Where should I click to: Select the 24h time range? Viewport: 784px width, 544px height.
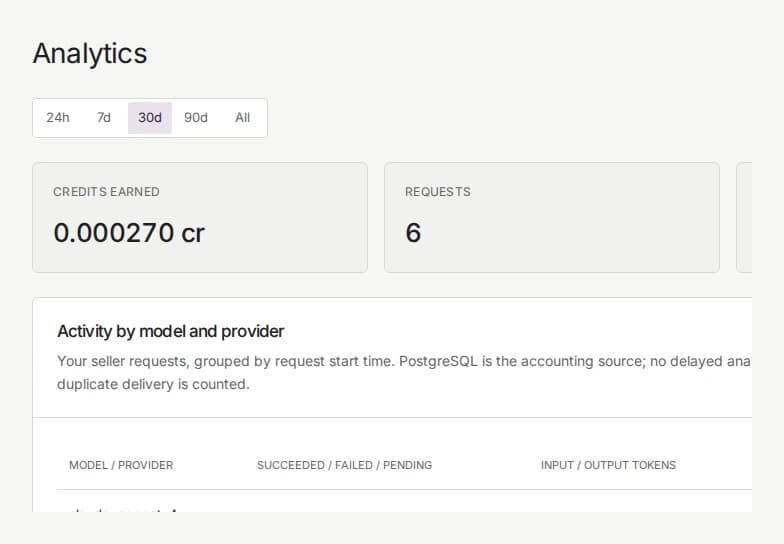click(x=58, y=118)
